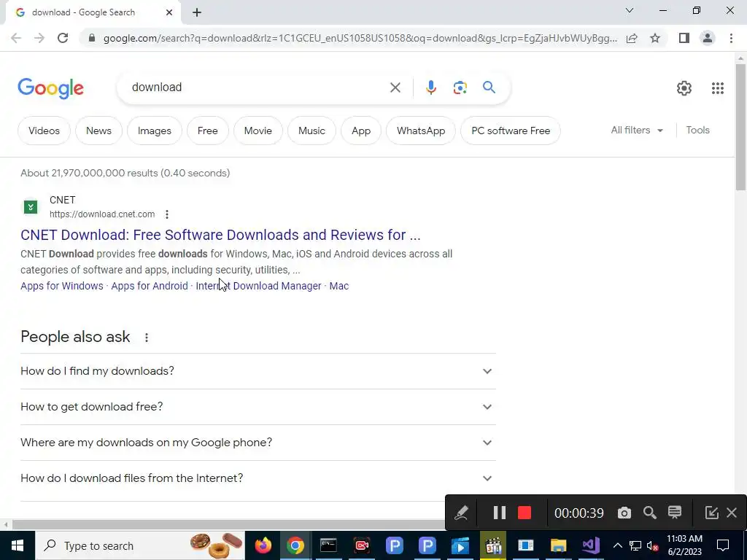
Task: Close the recorder toolbar
Action: pyautogui.click(x=732, y=513)
